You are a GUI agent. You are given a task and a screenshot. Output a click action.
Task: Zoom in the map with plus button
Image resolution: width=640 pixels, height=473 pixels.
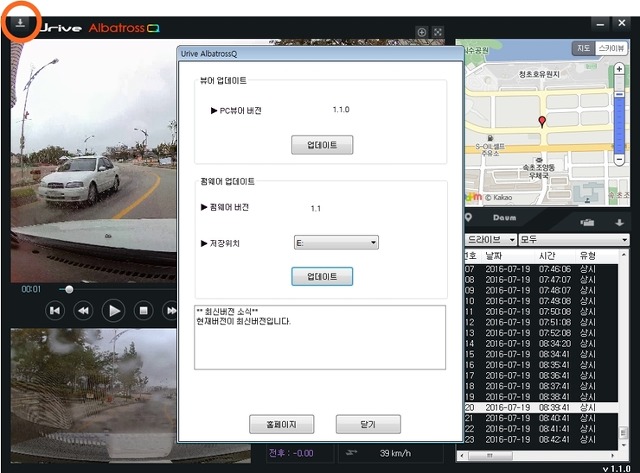point(619,69)
